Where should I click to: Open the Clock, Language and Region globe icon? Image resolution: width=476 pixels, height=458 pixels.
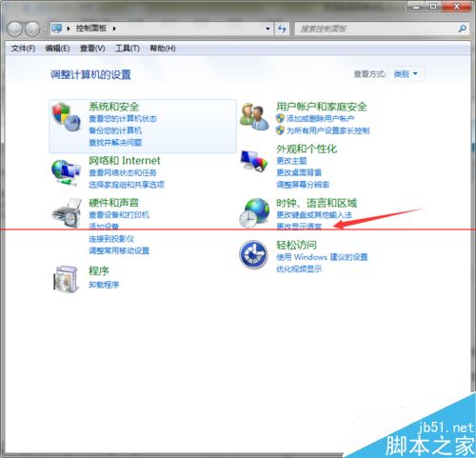click(x=254, y=213)
